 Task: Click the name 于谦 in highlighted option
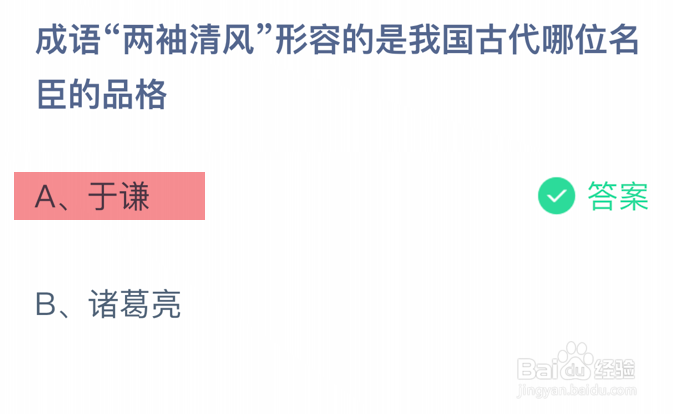click(x=119, y=196)
